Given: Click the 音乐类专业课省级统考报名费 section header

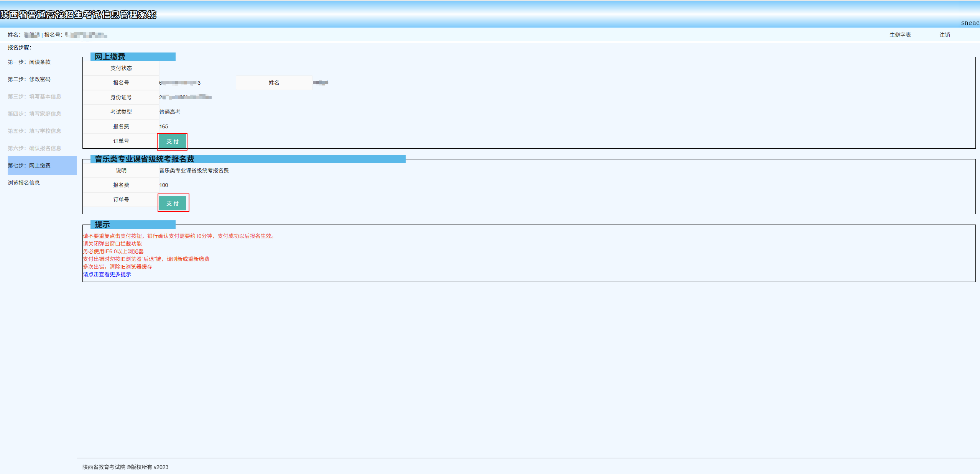Looking at the screenshot, I should (145, 159).
